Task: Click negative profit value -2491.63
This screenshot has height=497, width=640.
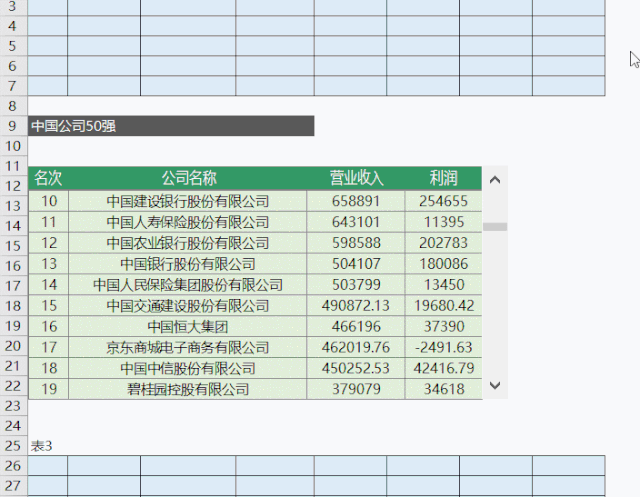Action: click(x=444, y=347)
